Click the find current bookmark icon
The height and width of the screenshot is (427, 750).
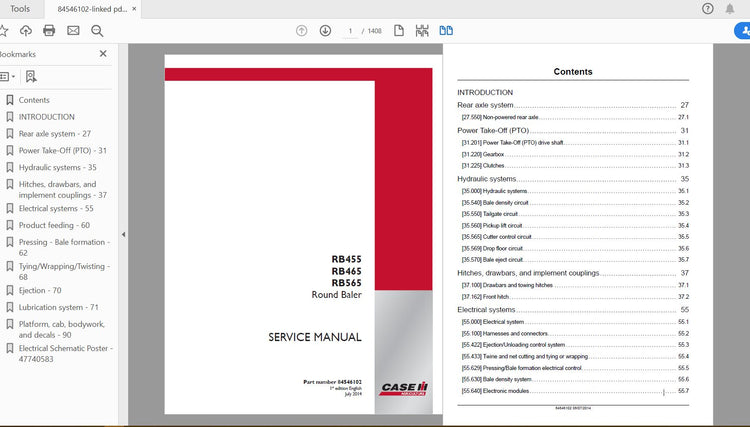tap(31, 77)
